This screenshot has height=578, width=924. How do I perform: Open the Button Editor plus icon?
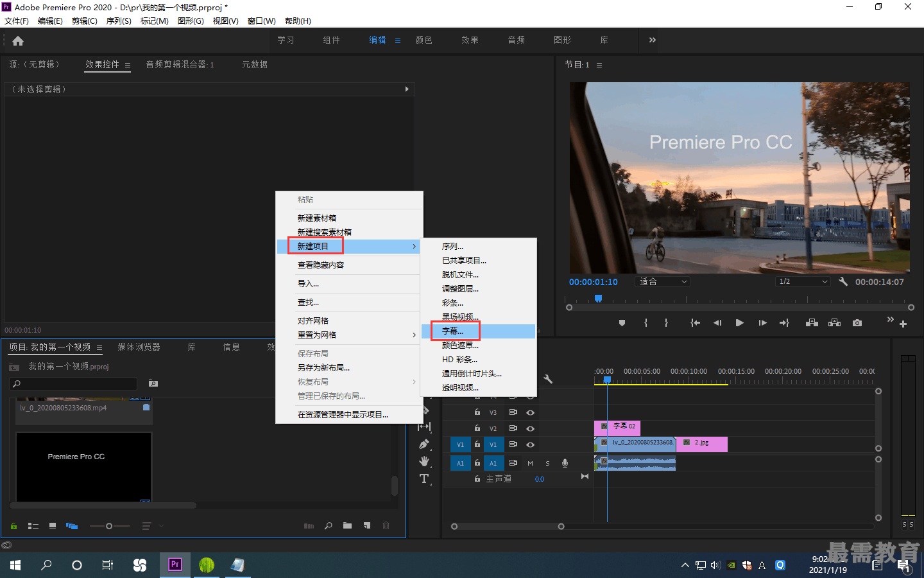[903, 324]
